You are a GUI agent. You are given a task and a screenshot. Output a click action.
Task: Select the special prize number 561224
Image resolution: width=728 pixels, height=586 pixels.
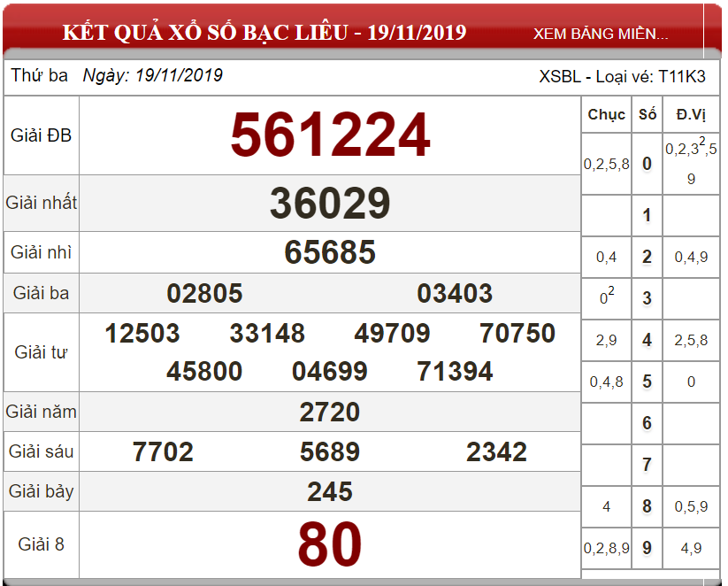[330, 135]
